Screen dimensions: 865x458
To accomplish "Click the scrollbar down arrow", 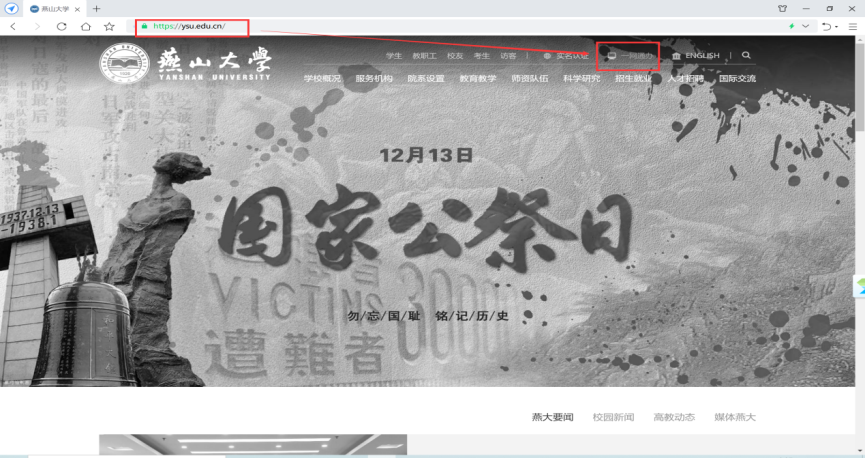I will point(859,453).
